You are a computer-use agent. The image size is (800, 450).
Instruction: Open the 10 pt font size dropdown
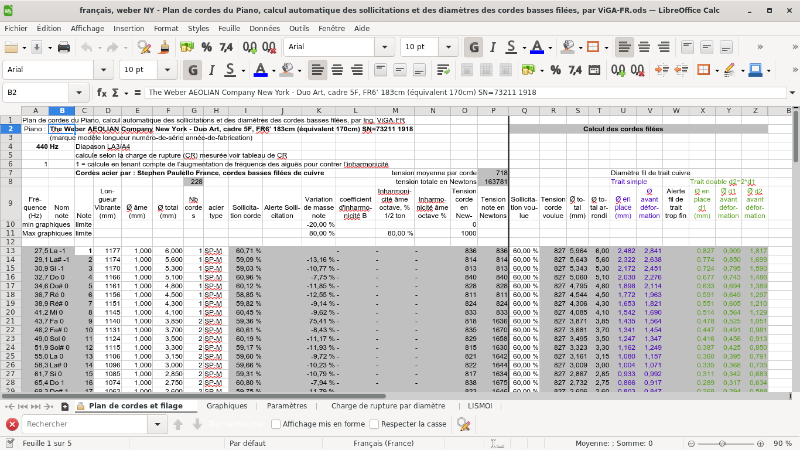(x=447, y=47)
